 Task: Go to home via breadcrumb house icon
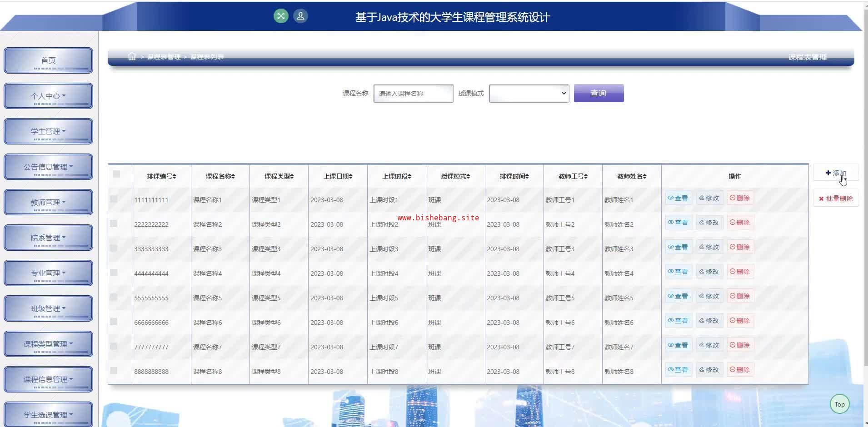[x=132, y=56]
